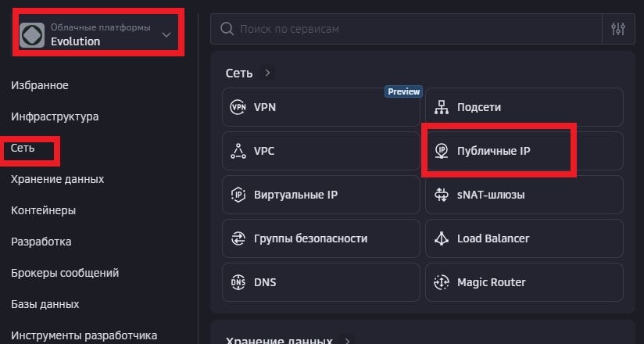
Task: Click the Preview badge on VPN
Action: coord(404,91)
